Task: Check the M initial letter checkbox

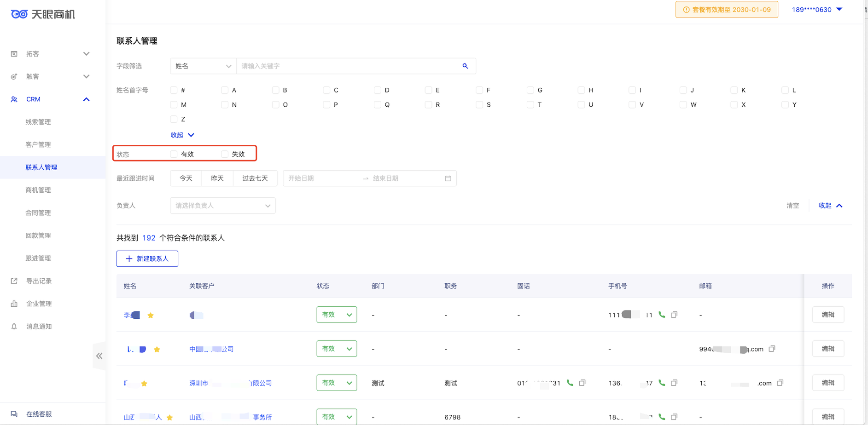Action: pos(174,105)
